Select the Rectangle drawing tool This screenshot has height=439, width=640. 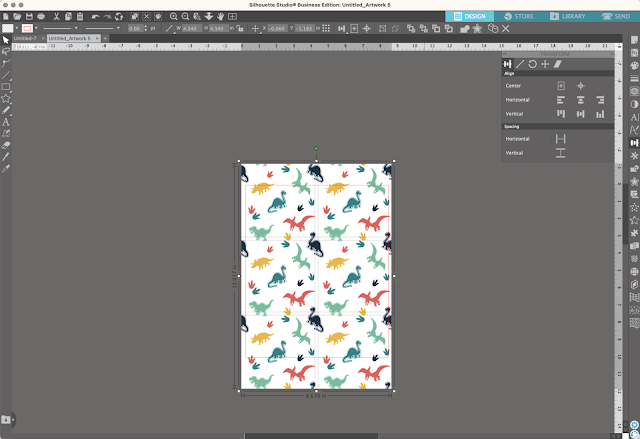pos(5,87)
